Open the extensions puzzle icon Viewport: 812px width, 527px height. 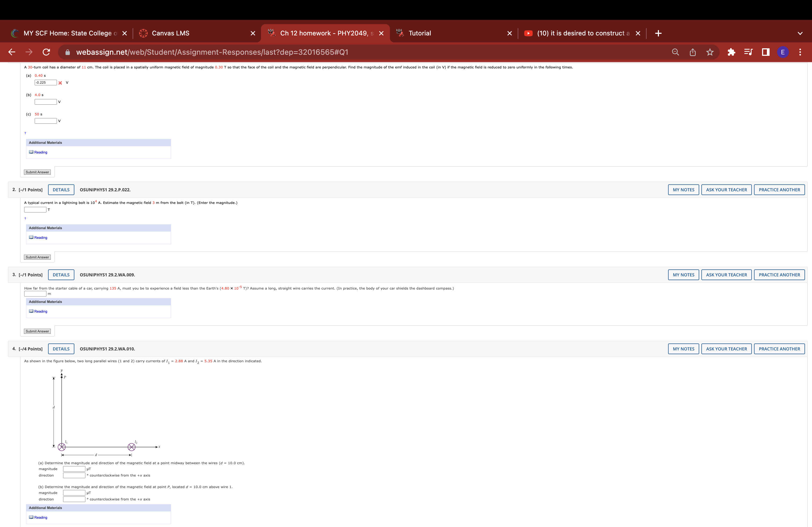point(731,52)
